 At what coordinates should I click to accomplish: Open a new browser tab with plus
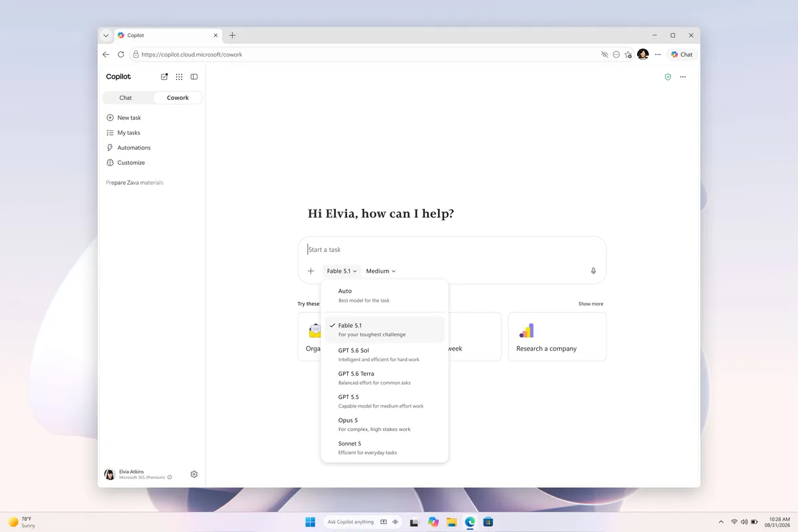(232, 35)
